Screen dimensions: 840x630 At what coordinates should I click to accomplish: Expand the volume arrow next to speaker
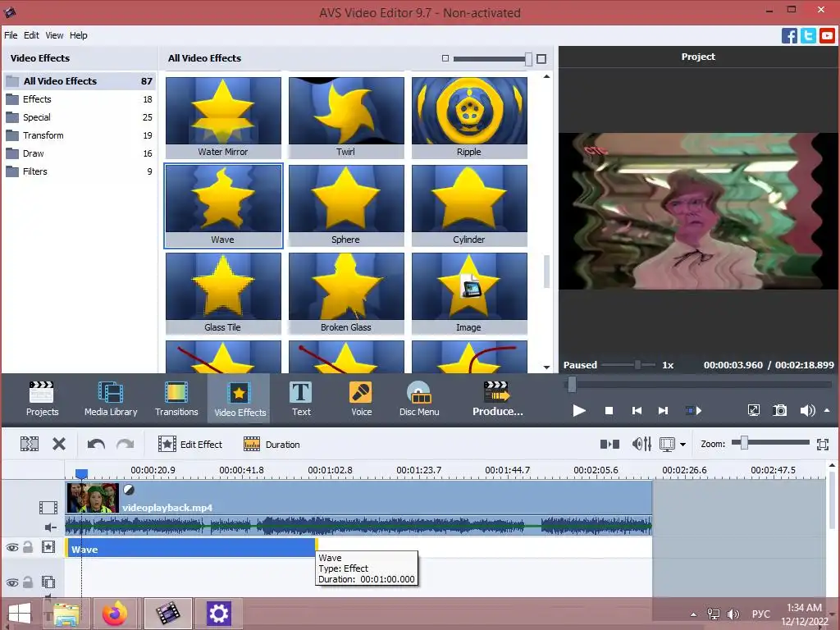(x=827, y=410)
